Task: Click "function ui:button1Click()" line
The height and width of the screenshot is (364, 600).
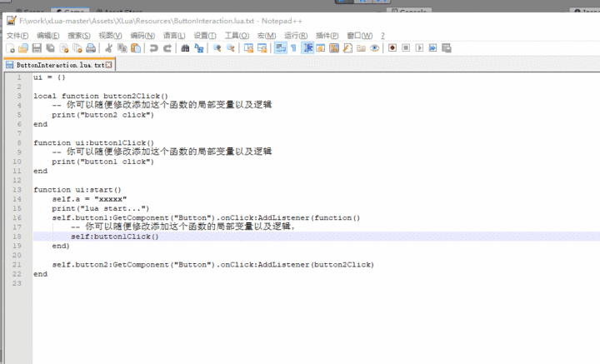Action: (x=93, y=142)
